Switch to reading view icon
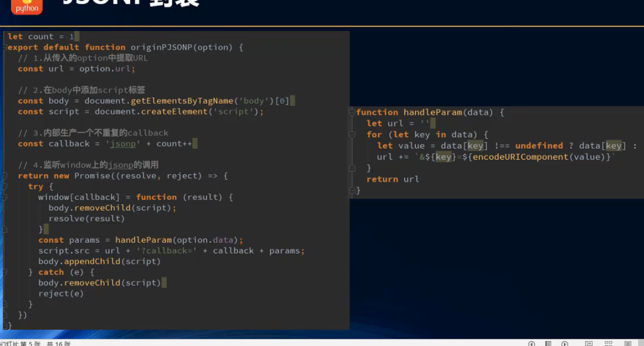 (628, 343)
